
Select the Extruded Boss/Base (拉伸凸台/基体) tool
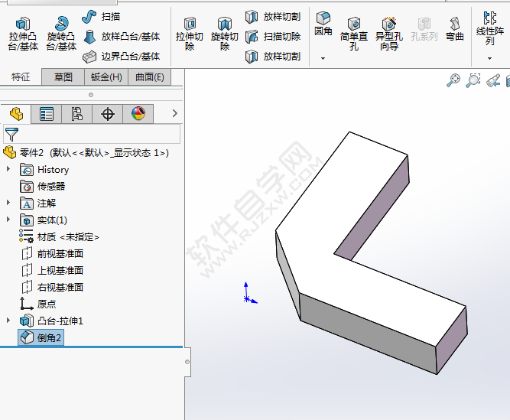tap(23, 34)
